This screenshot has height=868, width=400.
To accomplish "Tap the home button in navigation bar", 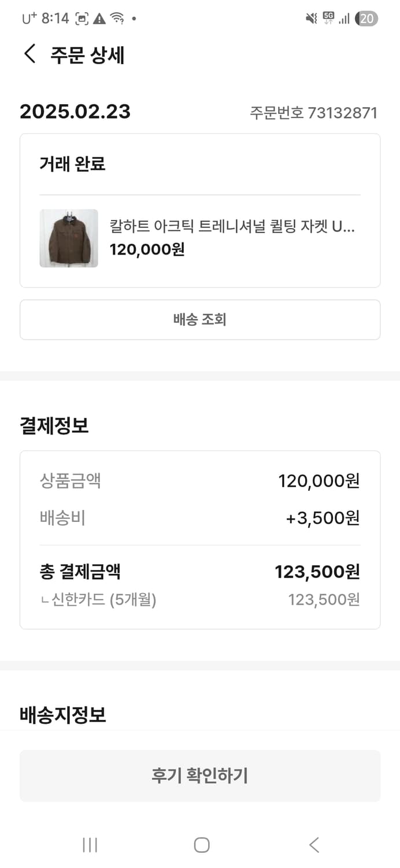I will tap(201, 845).
